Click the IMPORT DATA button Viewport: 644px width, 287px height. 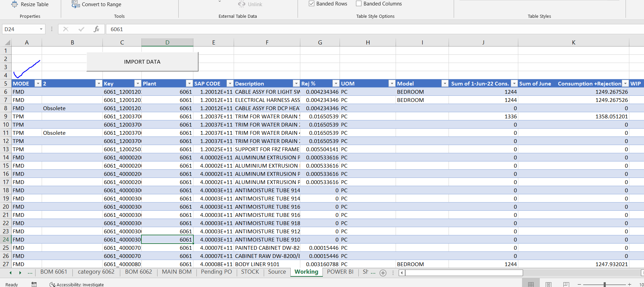142,62
